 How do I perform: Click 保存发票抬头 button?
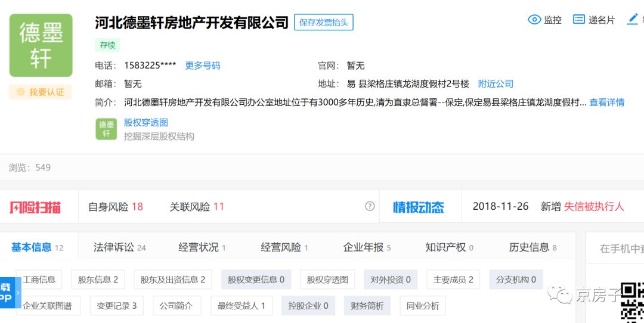click(324, 23)
